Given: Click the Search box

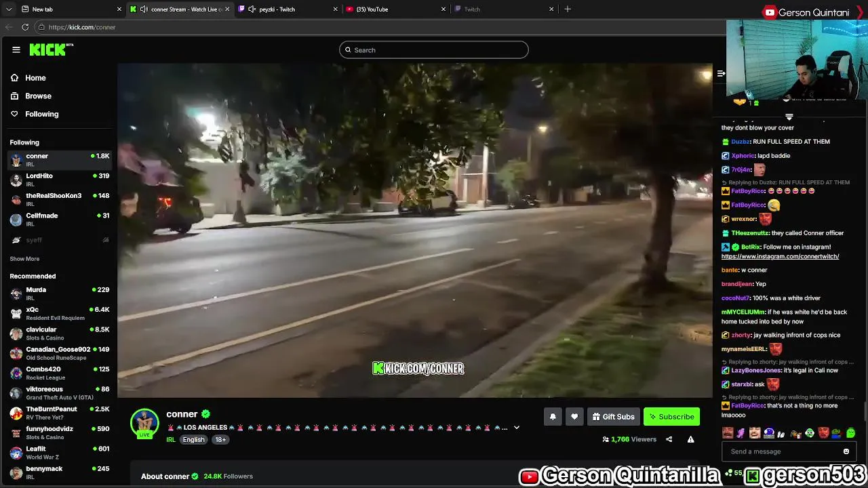Looking at the screenshot, I should (x=434, y=49).
